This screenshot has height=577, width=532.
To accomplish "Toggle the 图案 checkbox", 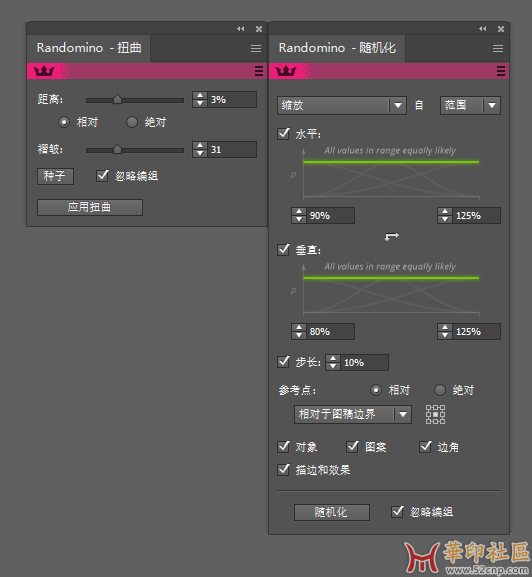I will (x=352, y=447).
